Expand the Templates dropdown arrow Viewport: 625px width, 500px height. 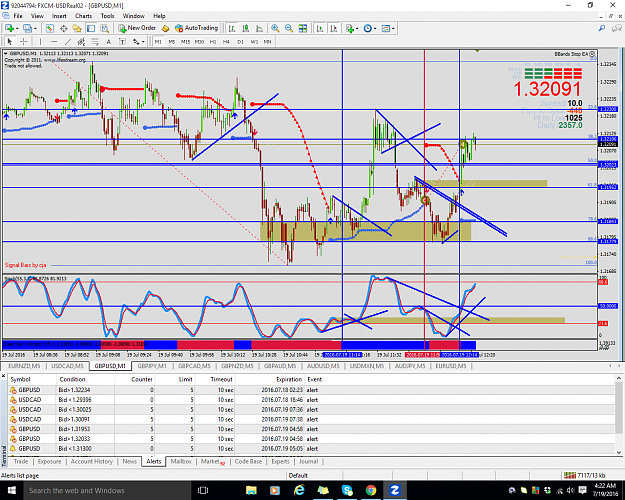(x=393, y=29)
